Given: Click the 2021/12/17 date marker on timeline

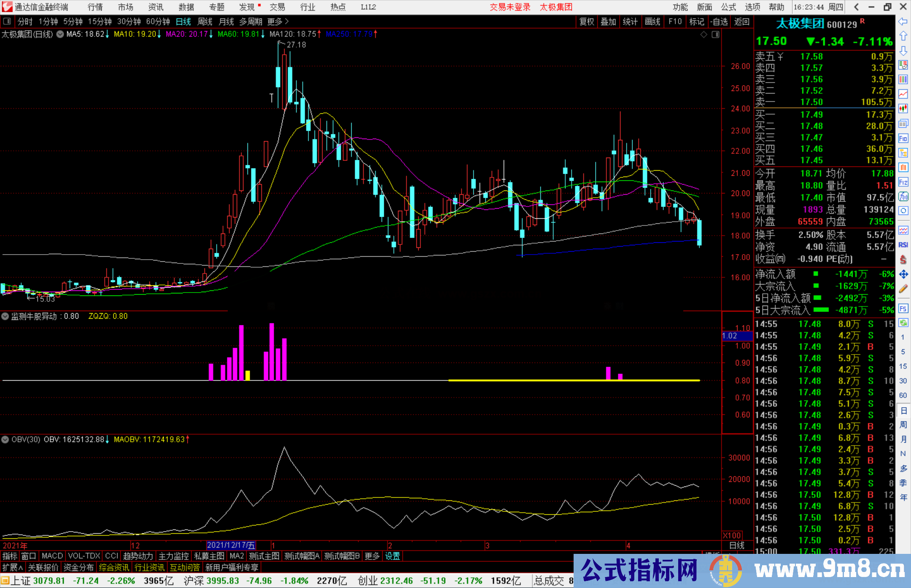Looking at the screenshot, I should (x=231, y=545).
